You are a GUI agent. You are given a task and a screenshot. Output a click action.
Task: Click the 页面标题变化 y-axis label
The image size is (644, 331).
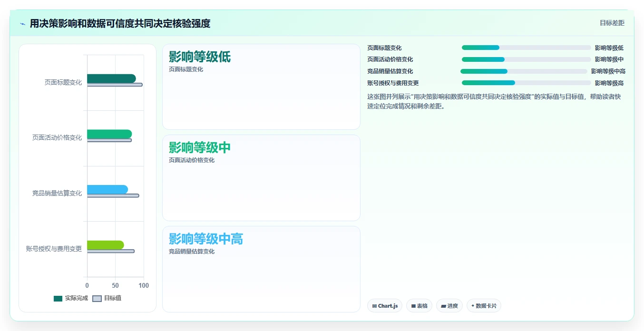coord(63,82)
